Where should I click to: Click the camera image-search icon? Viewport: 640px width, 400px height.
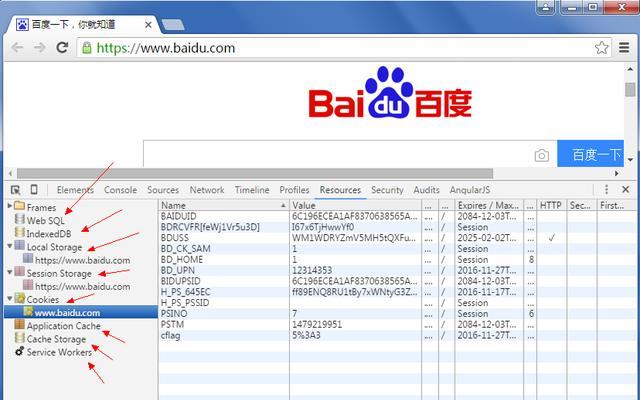point(542,156)
